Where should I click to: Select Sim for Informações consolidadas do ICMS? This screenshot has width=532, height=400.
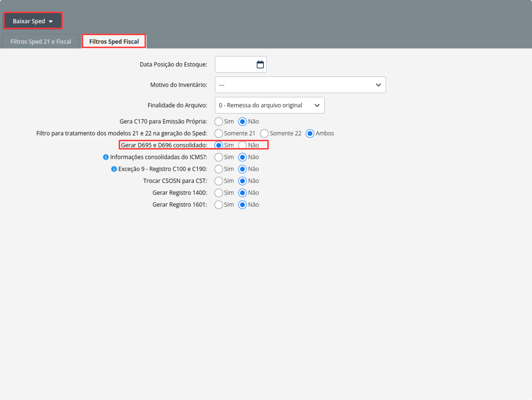coord(219,157)
